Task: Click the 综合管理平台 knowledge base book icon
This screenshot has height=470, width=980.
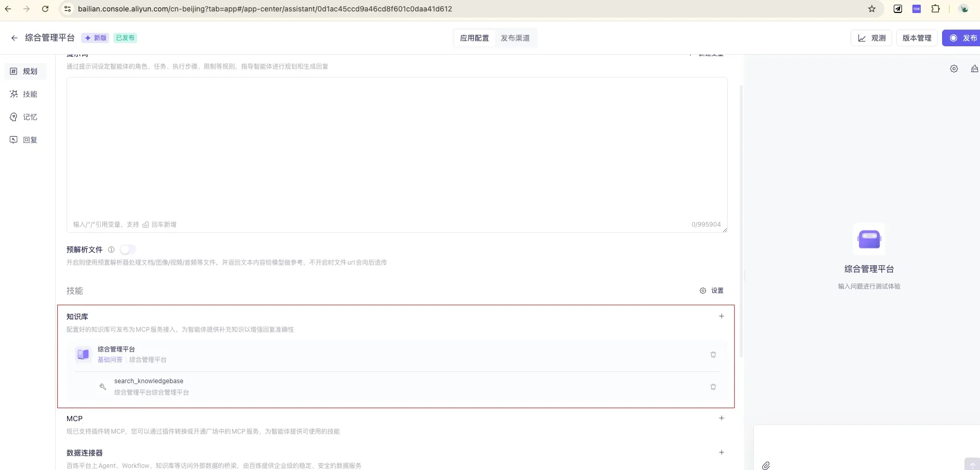Action: point(83,355)
